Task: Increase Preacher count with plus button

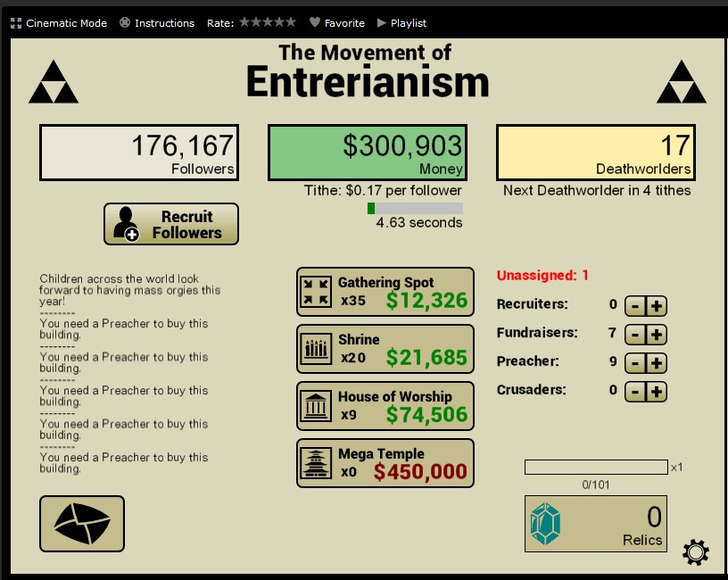Action: (x=657, y=363)
